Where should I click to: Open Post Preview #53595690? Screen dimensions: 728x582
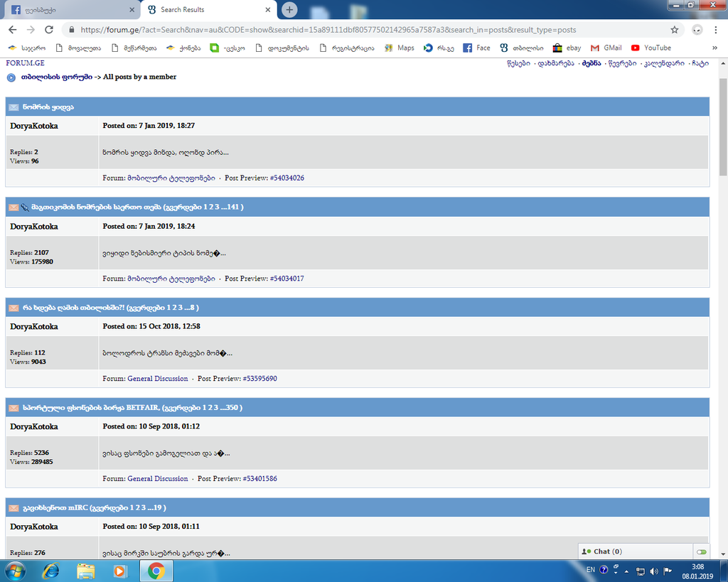(259, 379)
